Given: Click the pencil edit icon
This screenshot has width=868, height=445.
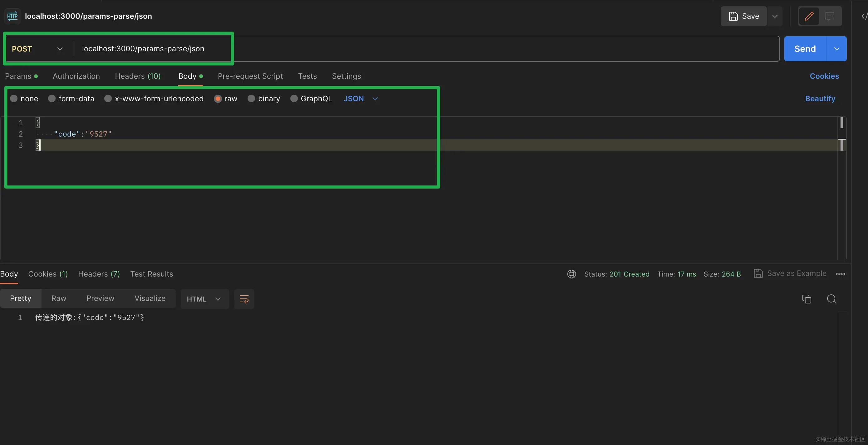Looking at the screenshot, I should point(809,16).
